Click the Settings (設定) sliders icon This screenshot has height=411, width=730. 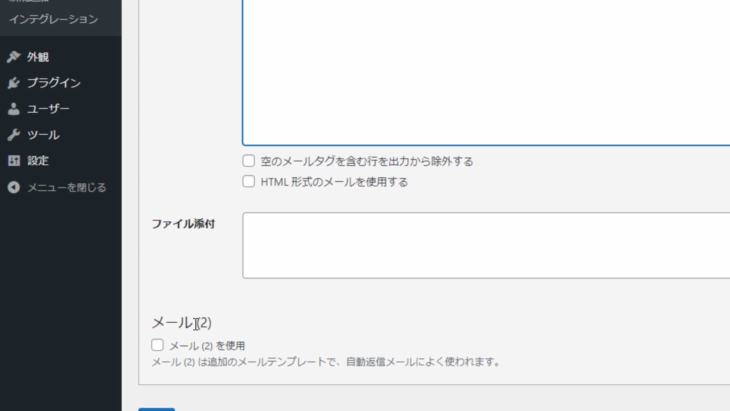14,161
